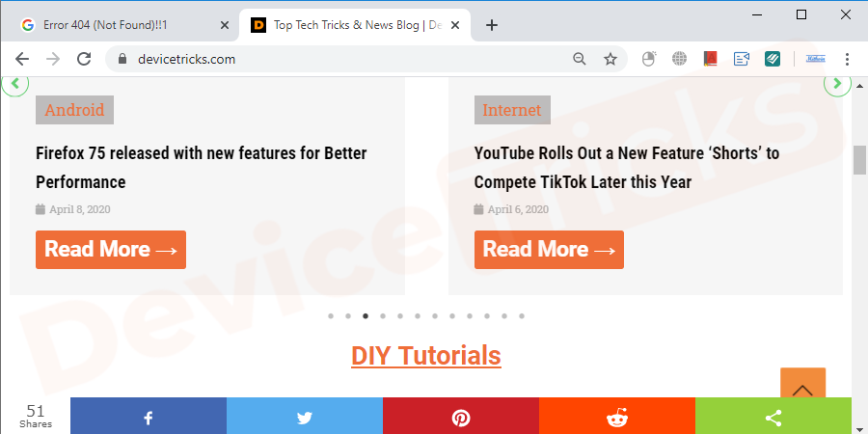Open the YouTube Shorts article title
Image resolution: width=868 pixels, height=434 pixels.
click(x=627, y=167)
